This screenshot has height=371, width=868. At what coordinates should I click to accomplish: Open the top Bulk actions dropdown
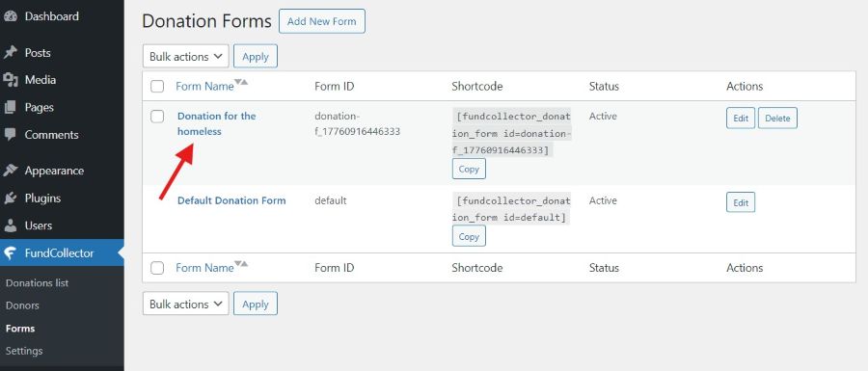coord(185,57)
